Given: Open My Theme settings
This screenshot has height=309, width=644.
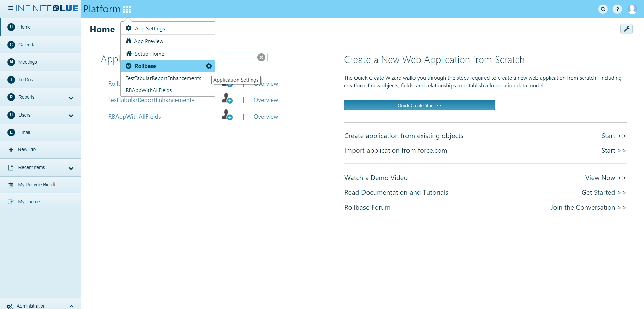Looking at the screenshot, I should (40, 202).
